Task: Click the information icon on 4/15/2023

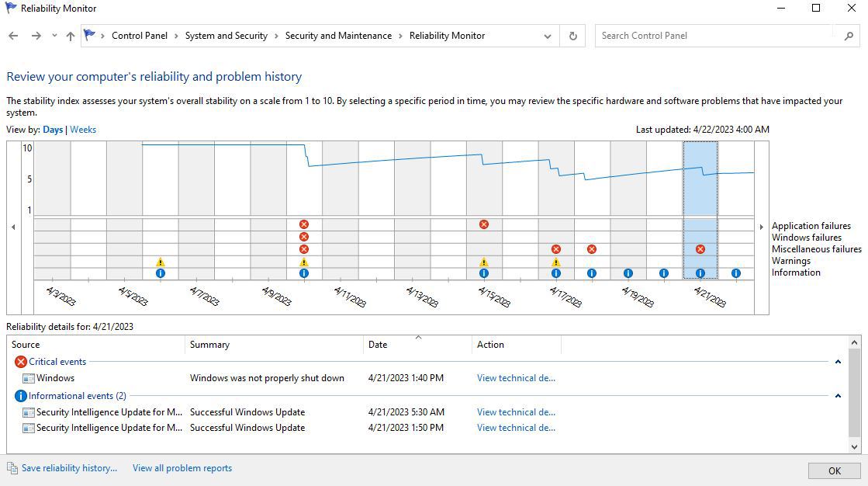Action: pyautogui.click(x=484, y=273)
